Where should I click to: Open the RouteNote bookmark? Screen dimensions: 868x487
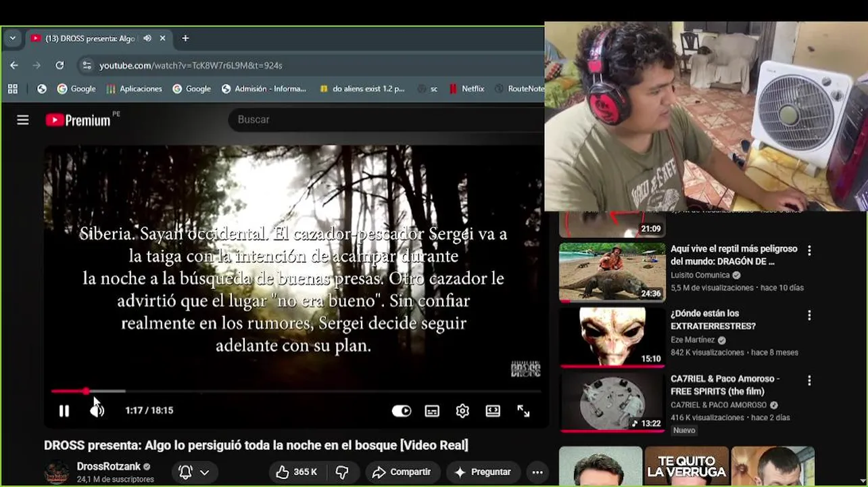[519, 89]
